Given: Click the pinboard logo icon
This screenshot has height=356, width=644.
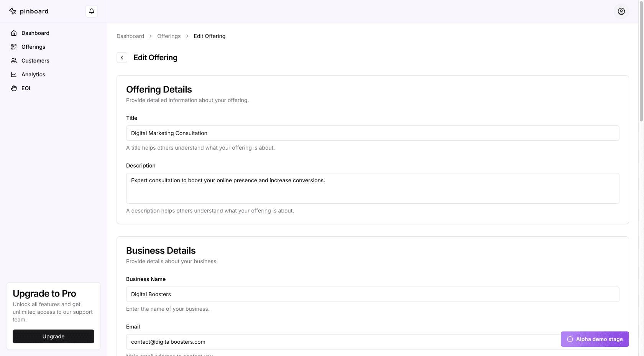Looking at the screenshot, I should point(13,11).
